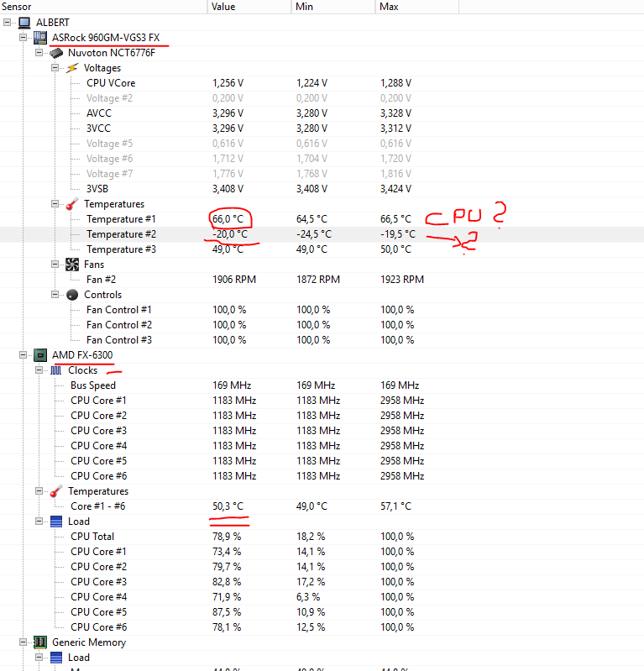Screen dimensions: 644x671
Task: Collapse the Fans group
Action: tap(55, 264)
